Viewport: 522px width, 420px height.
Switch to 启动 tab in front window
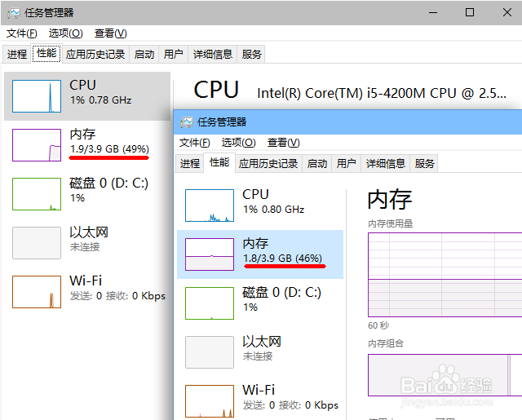(x=317, y=163)
